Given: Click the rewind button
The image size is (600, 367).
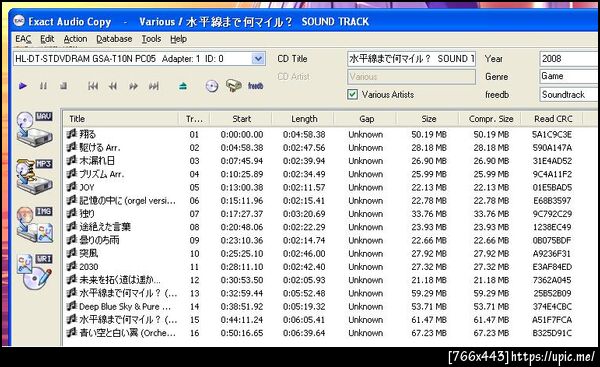Looking at the screenshot, I should 113,86.
